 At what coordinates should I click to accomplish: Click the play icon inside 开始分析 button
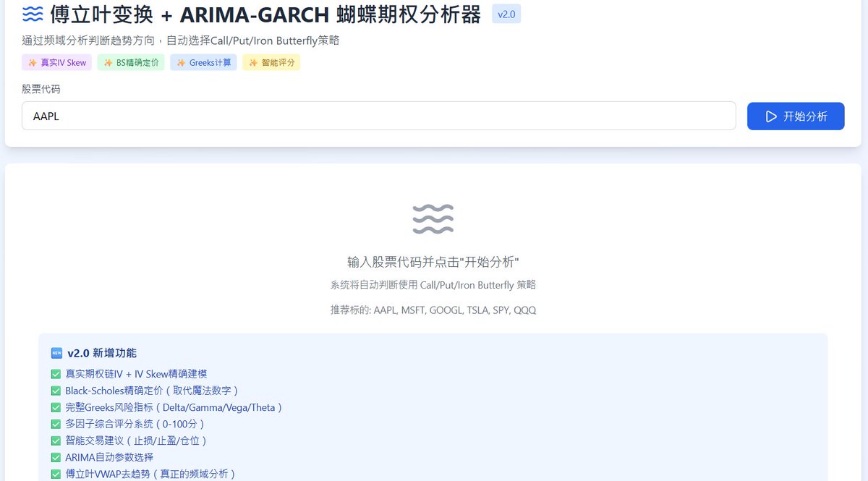tap(771, 116)
